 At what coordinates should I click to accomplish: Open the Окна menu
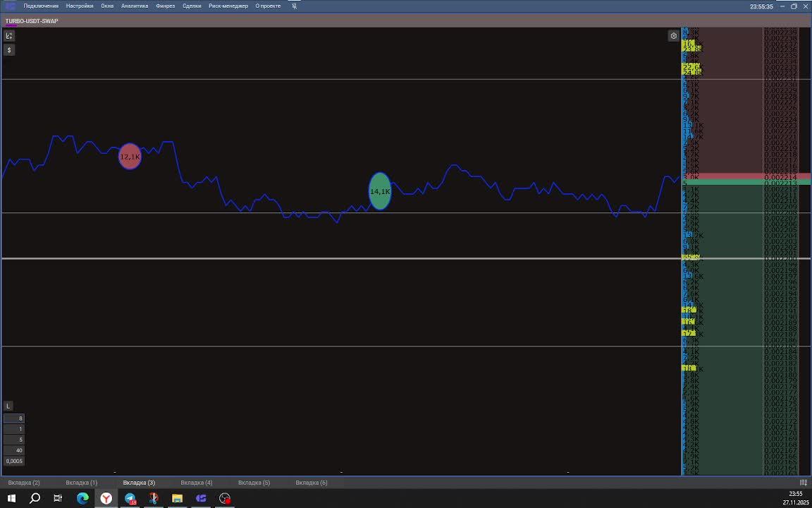[107, 6]
